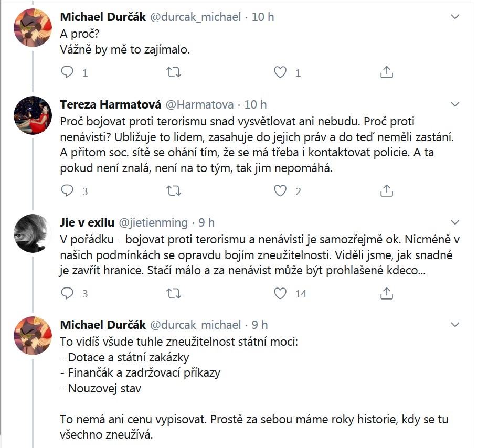Retweet Jie v exilu's tweet

point(174,293)
